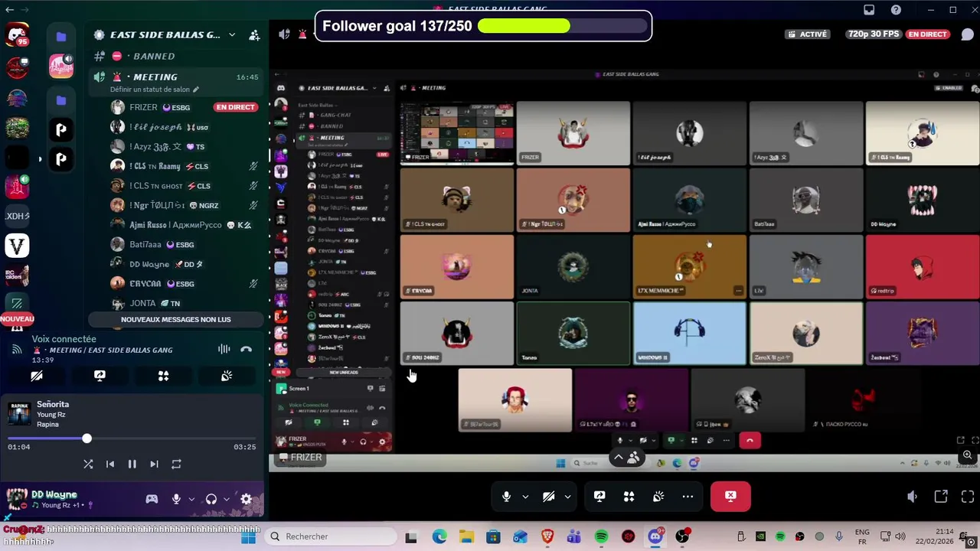Click the NOUVEAU pill in server list
The image size is (980, 551).
17,318
